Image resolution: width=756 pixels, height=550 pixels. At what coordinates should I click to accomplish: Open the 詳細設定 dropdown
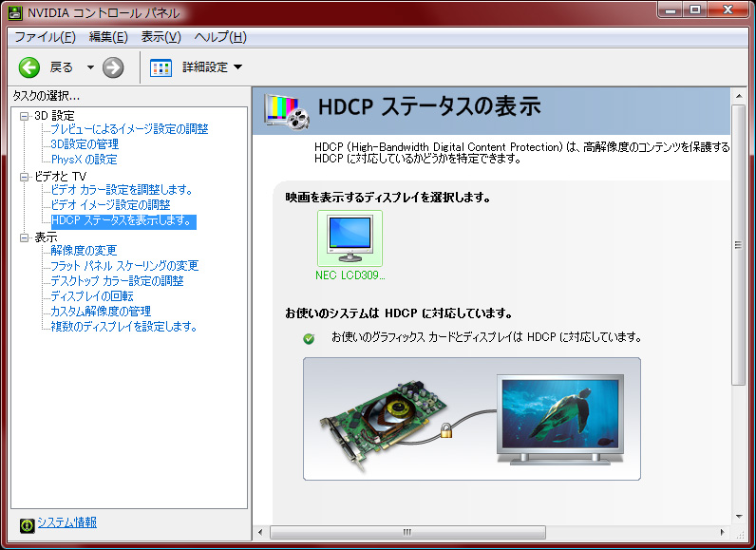click(x=237, y=67)
